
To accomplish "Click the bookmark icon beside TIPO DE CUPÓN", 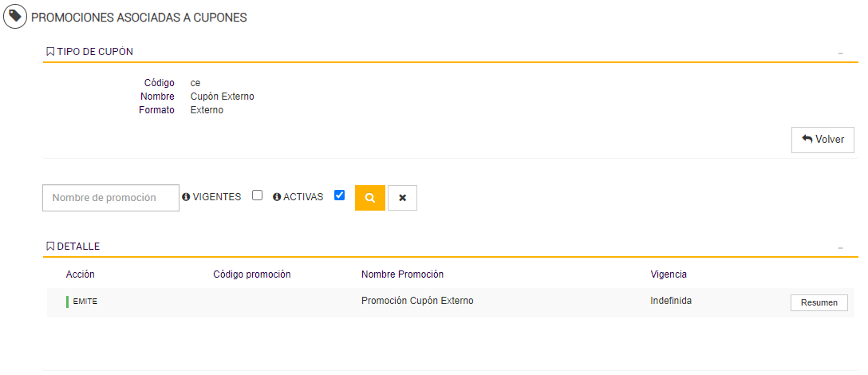I will coord(50,52).
